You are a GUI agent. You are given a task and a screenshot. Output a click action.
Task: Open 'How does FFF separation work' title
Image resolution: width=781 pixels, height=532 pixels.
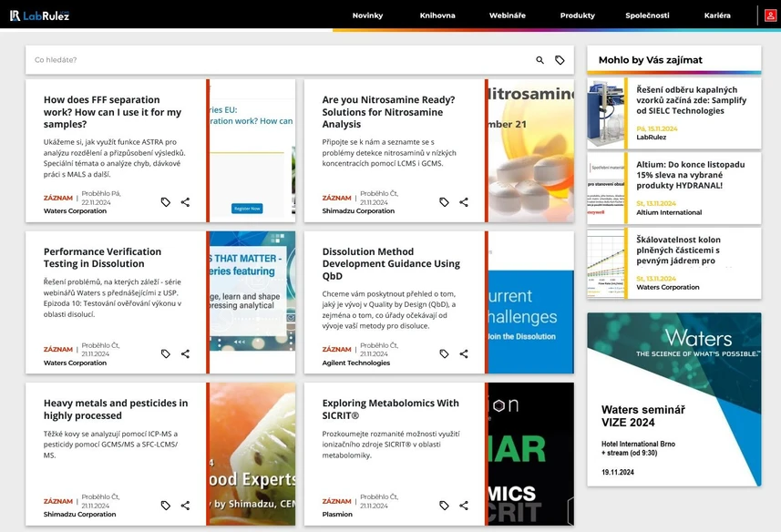coord(113,112)
